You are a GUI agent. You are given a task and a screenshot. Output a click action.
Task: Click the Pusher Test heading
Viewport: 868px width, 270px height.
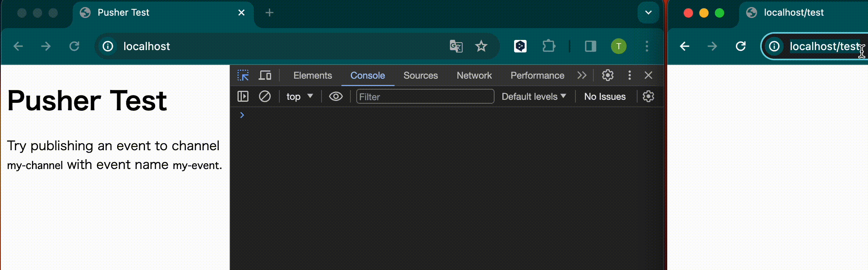point(87,101)
